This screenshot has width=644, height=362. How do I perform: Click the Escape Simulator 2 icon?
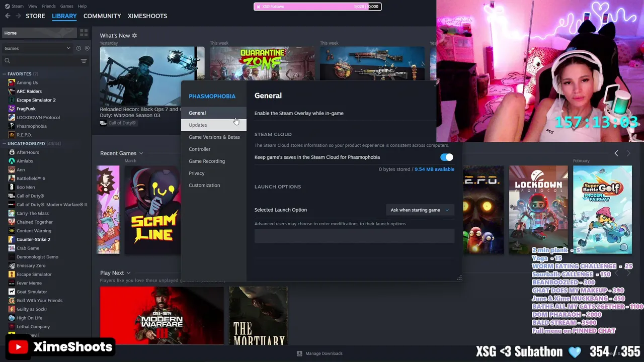pyautogui.click(x=12, y=100)
